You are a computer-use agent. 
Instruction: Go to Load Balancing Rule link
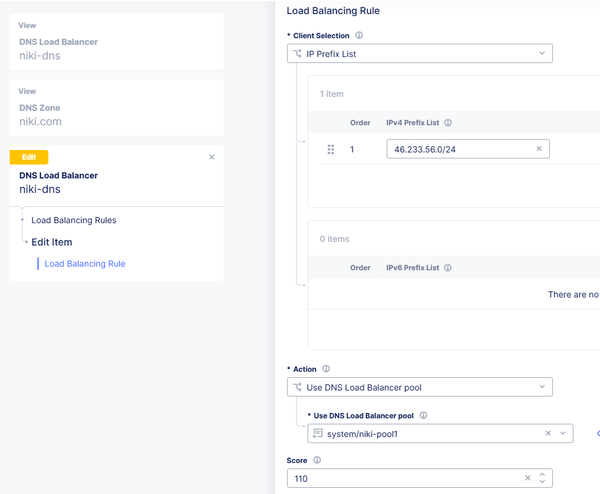(x=85, y=264)
